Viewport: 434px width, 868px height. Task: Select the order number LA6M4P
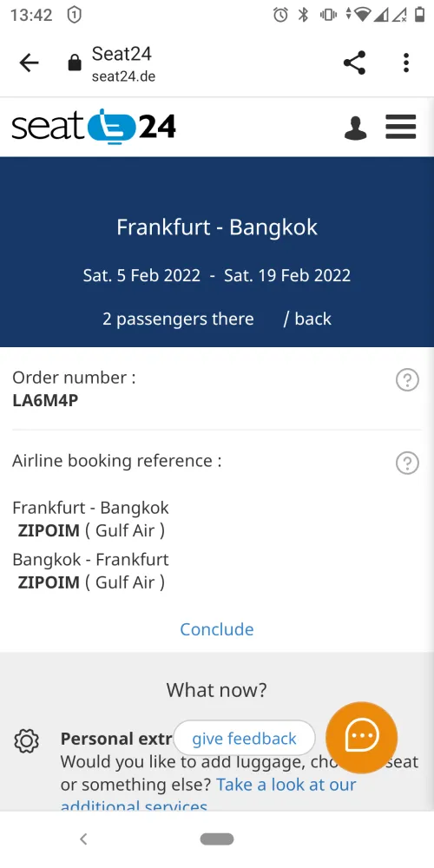(45, 400)
